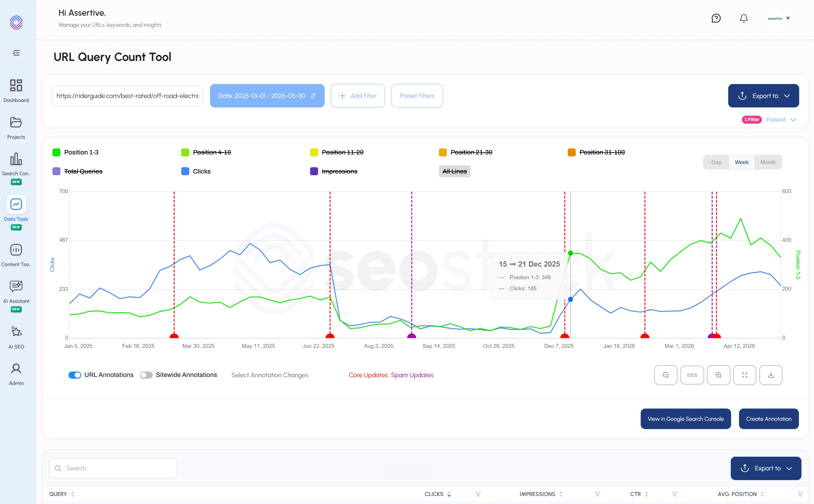Viewport: 814px width, 504px height.
Task: Expand the filters section
Action: click(x=781, y=120)
